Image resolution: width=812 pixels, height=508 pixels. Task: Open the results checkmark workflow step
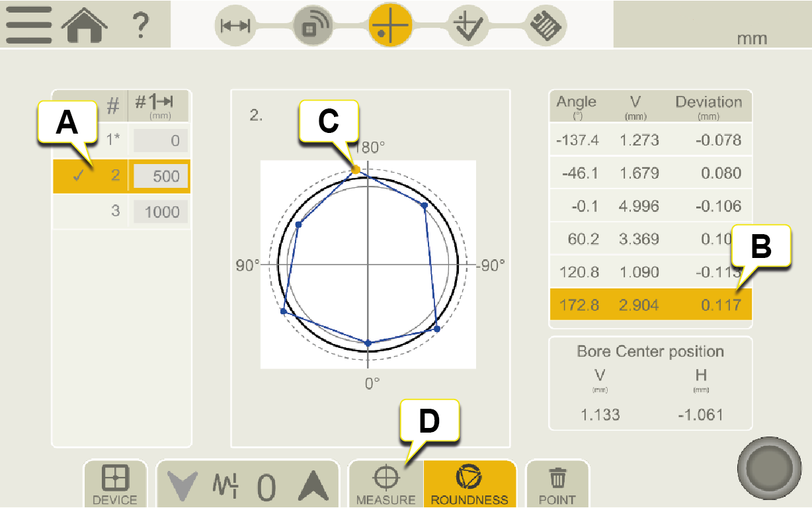[469, 26]
